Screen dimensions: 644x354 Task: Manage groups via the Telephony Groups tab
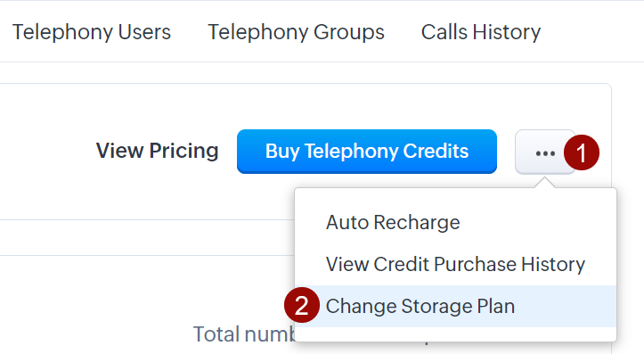[x=296, y=32]
